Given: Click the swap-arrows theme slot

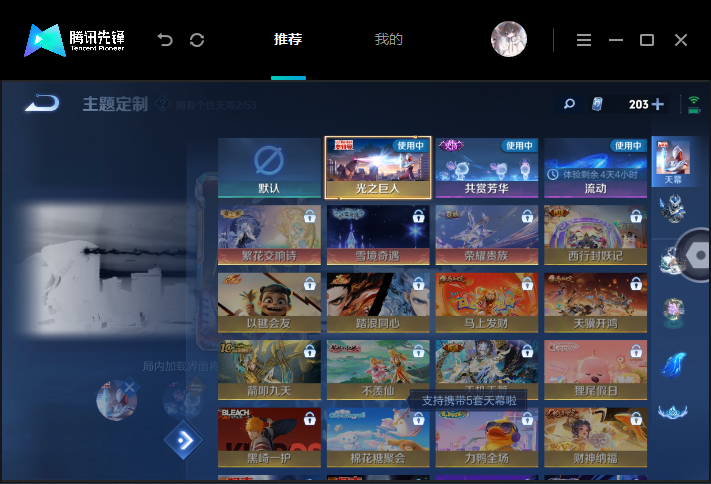Looking at the screenshot, I should coord(183,399).
